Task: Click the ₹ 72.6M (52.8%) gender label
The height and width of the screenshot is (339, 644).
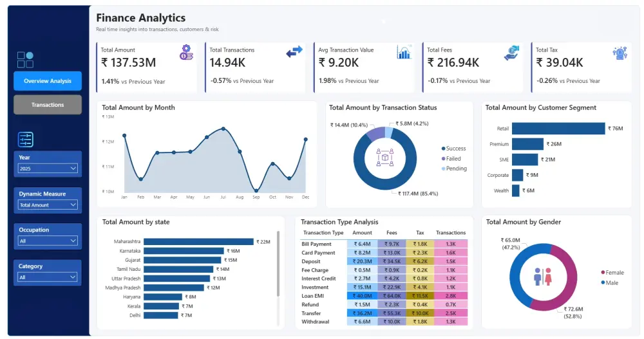Action: 573,313
